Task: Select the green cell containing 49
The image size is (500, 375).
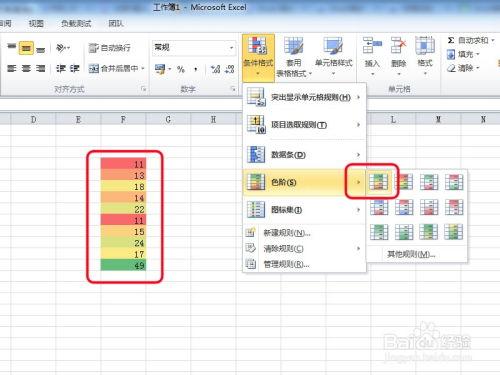Action: pos(123,265)
